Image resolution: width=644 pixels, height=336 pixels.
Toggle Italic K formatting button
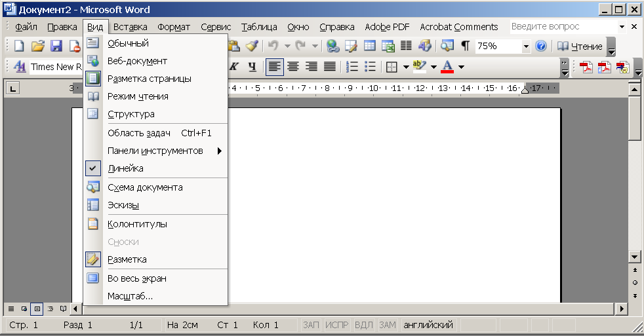tap(234, 66)
